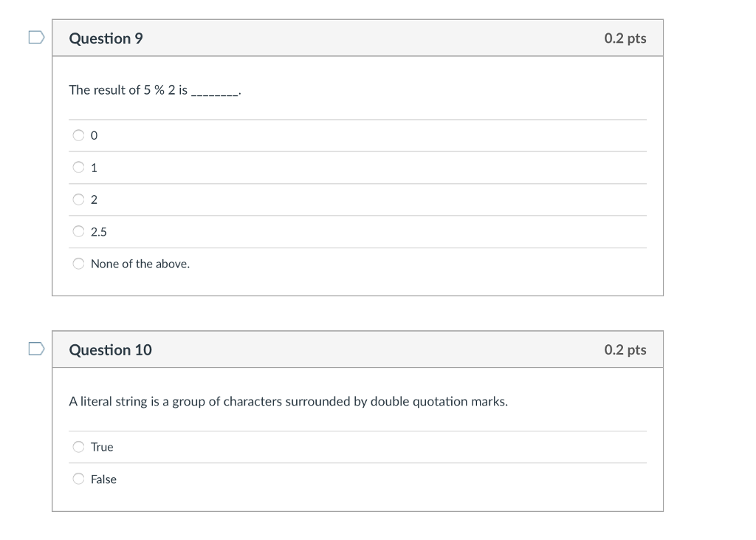Select the radio button for answer 1

coord(78,167)
